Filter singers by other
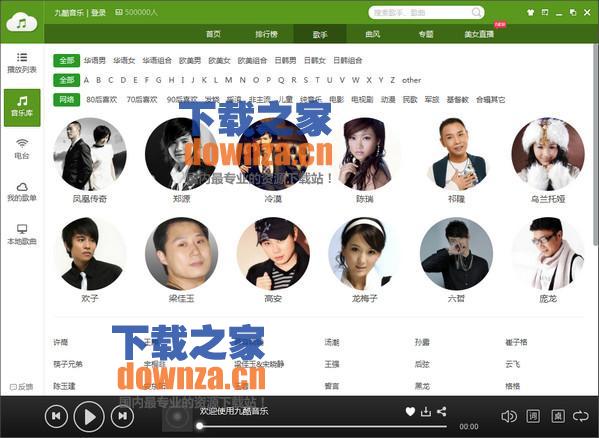Screen dimensions: 599x438 point(411,80)
